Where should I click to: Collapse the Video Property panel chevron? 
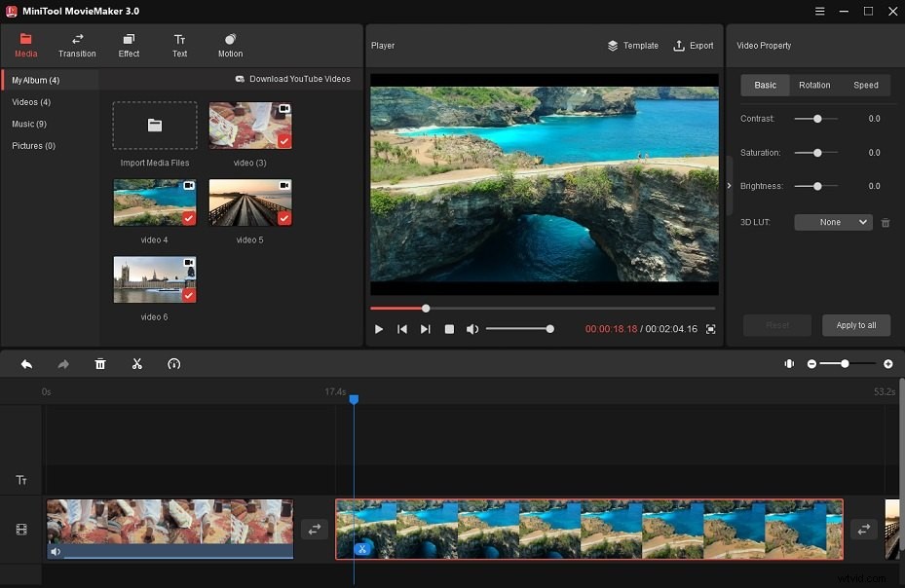729,185
